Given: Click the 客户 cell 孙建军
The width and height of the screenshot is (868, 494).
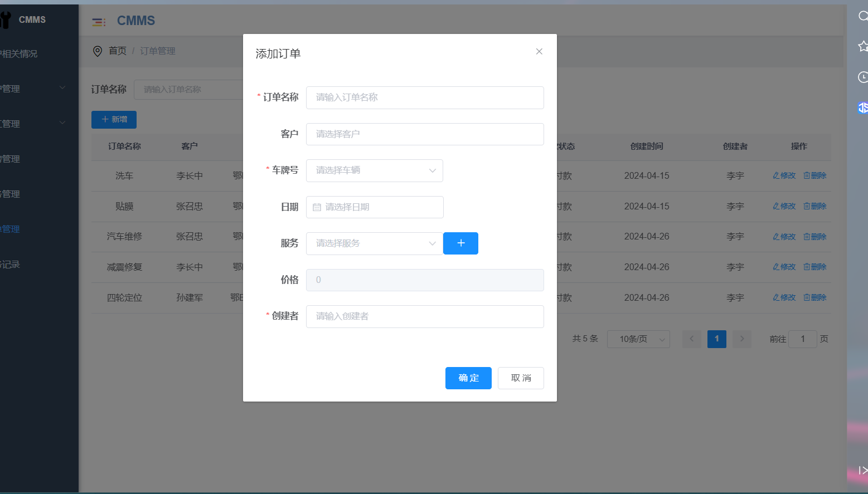Looking at the screenshot, I should 190,298.
